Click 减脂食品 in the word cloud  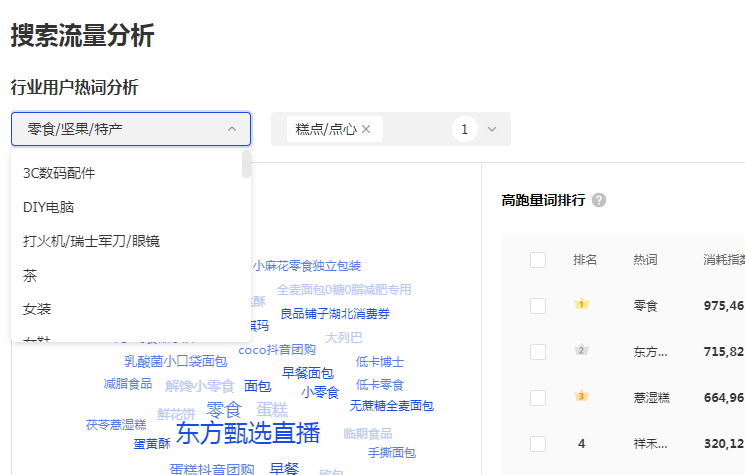tap(128, 384)
